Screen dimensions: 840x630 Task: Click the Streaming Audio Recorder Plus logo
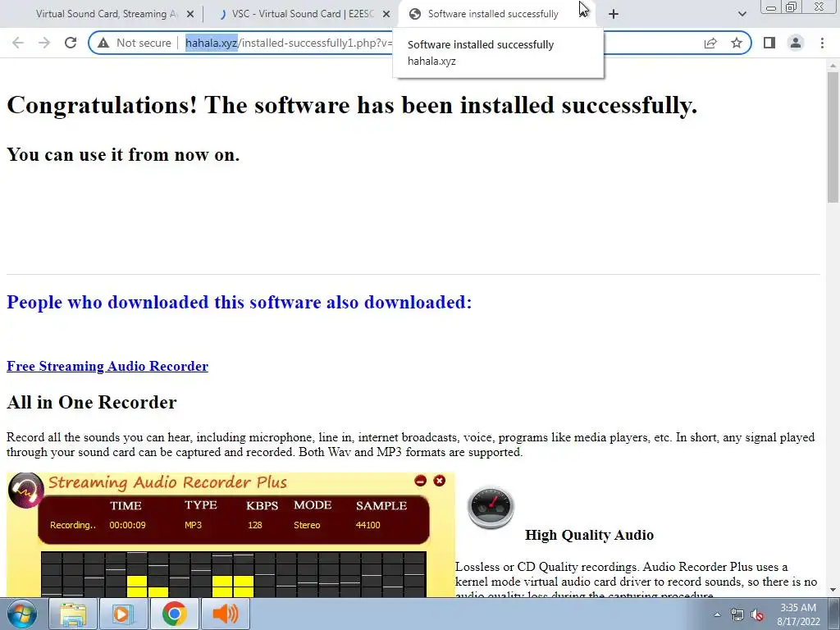pyautogui.click(x=25, y=490)
